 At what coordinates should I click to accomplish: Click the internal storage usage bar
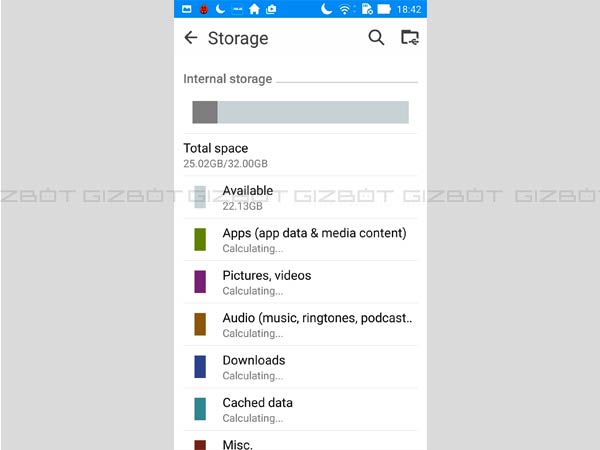click(300, 112)
